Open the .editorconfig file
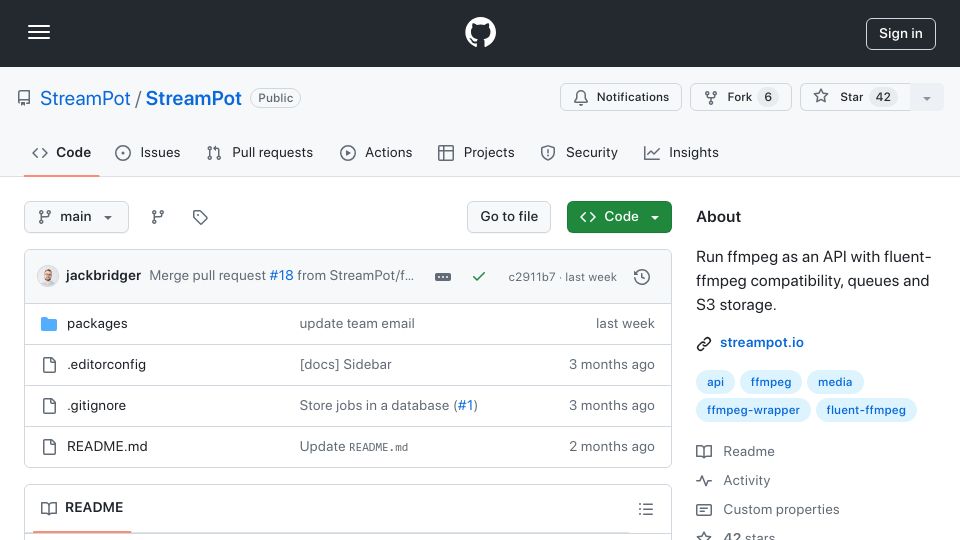The height and width of the screenshot is (540, 960). (x=107, y=364)
